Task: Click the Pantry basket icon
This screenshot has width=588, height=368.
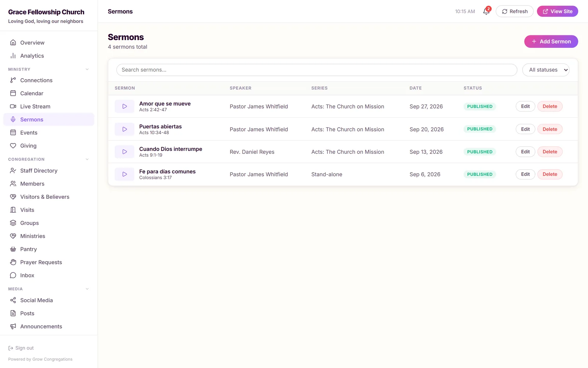Action: 13,249
